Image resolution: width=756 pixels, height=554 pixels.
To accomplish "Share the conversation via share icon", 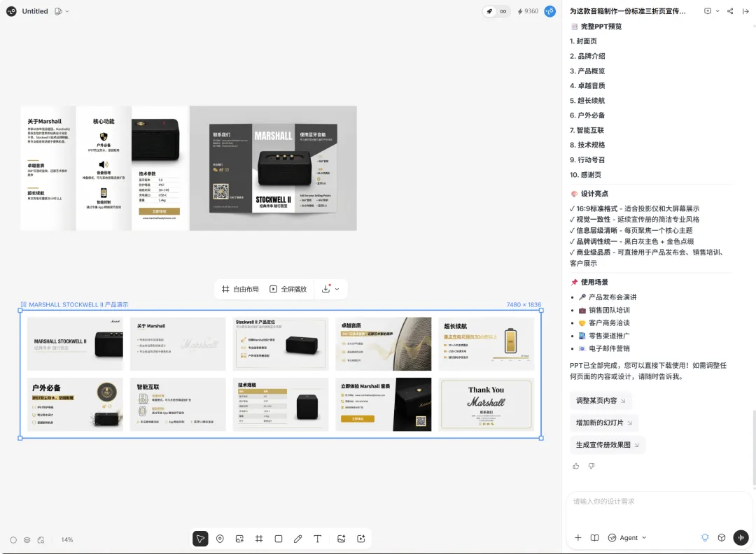I will (730, 11).
